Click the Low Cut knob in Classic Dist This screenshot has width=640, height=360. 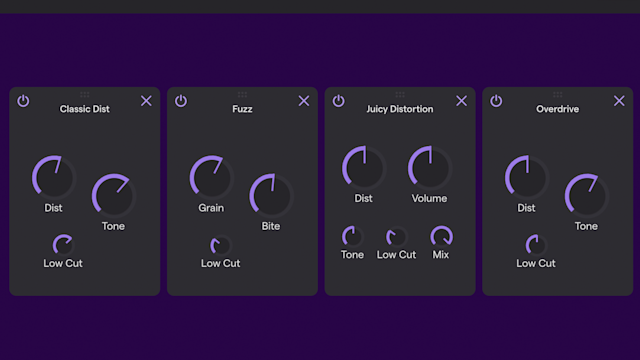[x=63, y=245]
